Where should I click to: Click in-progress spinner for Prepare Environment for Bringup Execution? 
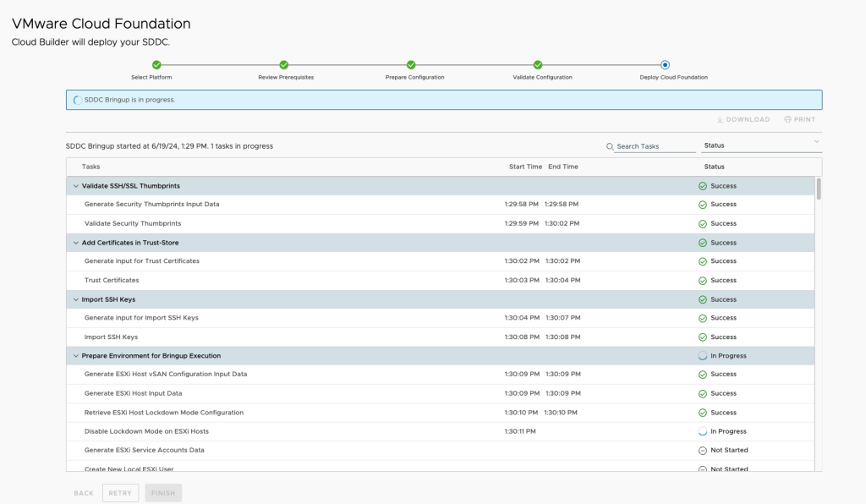tap(703, 356)
